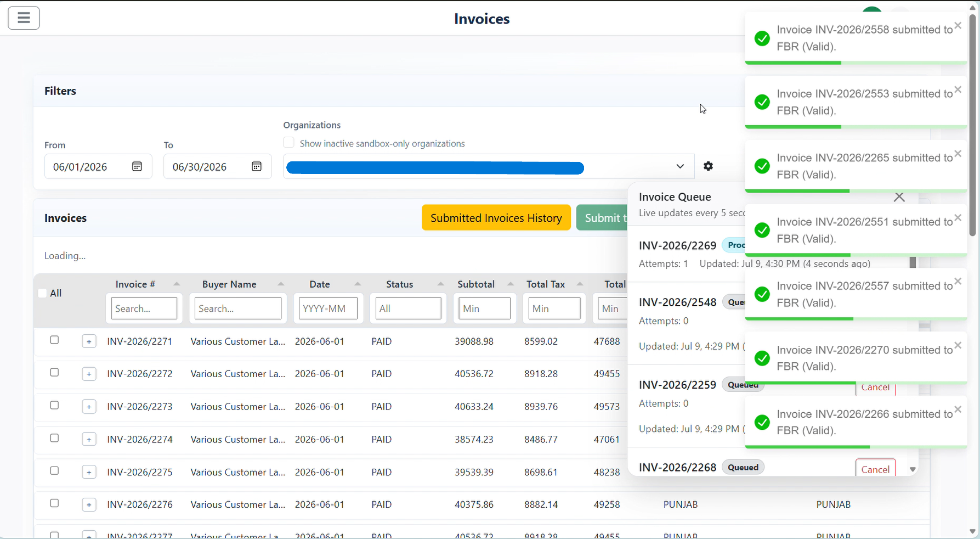Viewport: 980px width, 539px height.
Task: Select checkbox for invoice INV-2026/2271
Action: pyautogui.click(x=54, y=340)
